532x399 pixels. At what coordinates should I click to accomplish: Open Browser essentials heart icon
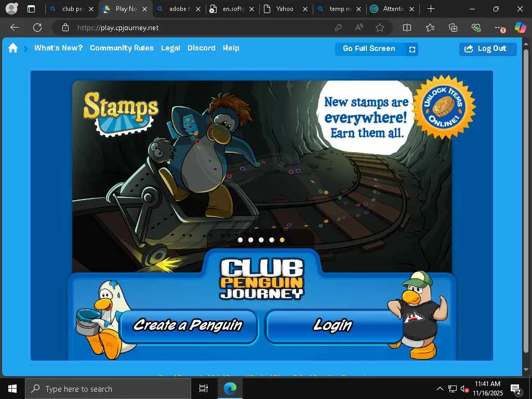pos(476,28)
